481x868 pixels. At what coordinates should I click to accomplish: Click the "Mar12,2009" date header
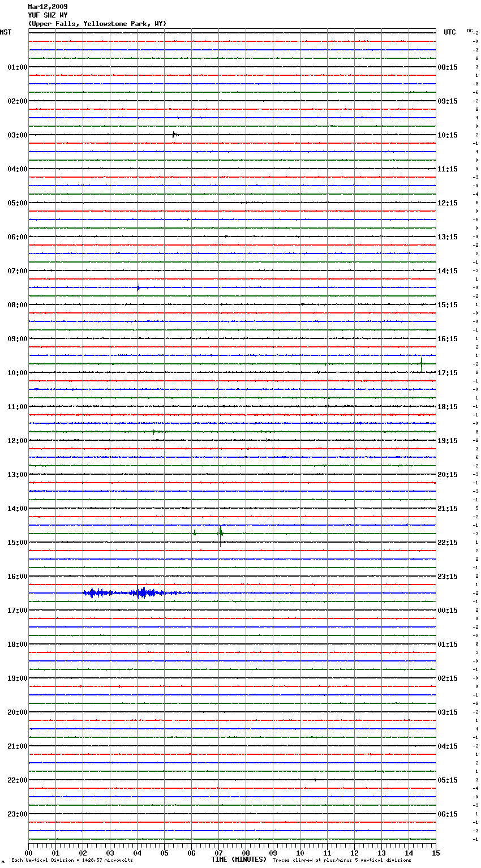pyautogui.click(x=48, y=7)
